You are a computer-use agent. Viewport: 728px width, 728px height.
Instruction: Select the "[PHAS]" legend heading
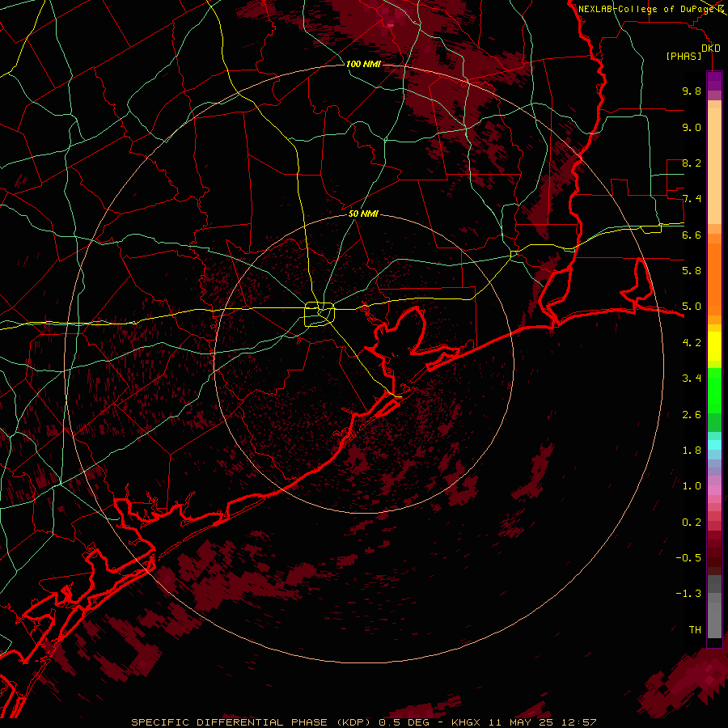click(x=684, y=56)
